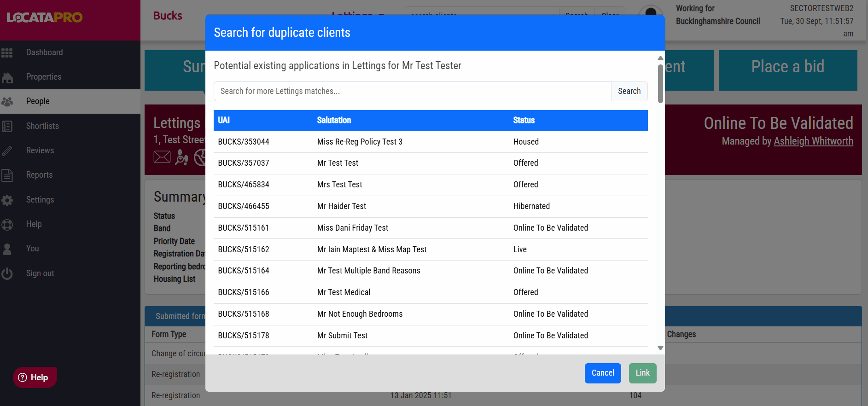Image resolution: width=868 pixels, height=406 pixels.
Task: Click the Properties house icon
Action: [x=7, y=77]
